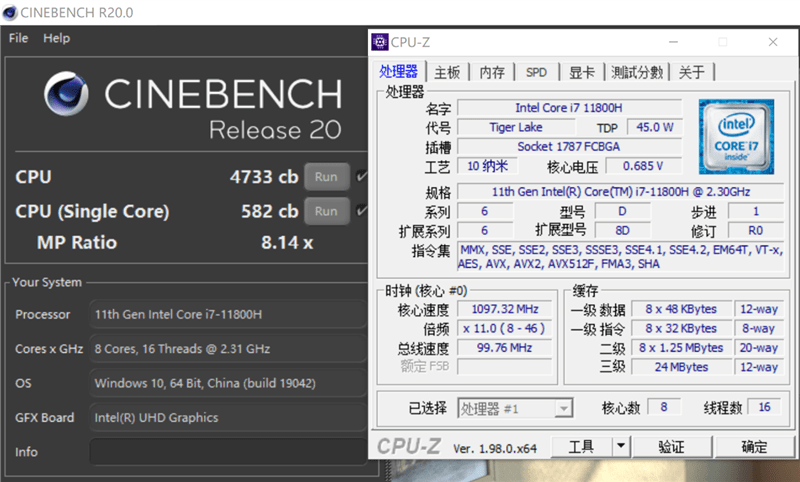Click the Cinebench sphere logo

pos(66,94)
